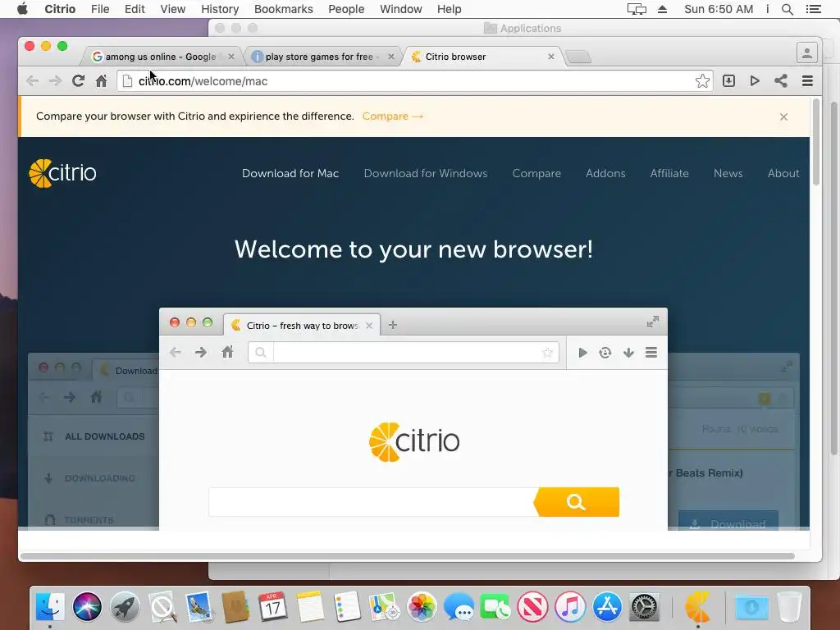Open Affiliate page link

[x=669, y=173]
